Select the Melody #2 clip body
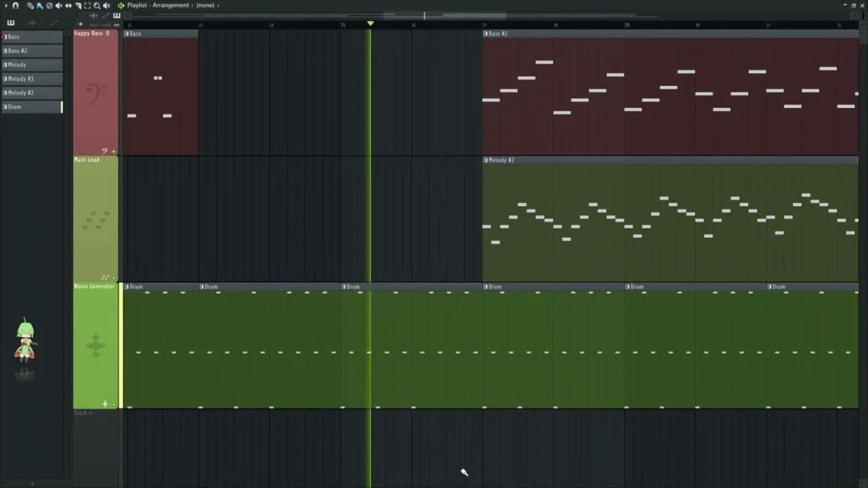The image size is (868, 488). [671, 223]
